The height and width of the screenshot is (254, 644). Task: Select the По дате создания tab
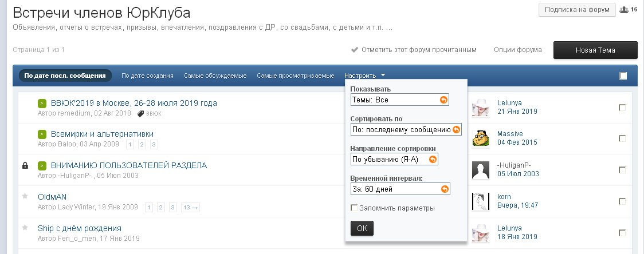147,76
